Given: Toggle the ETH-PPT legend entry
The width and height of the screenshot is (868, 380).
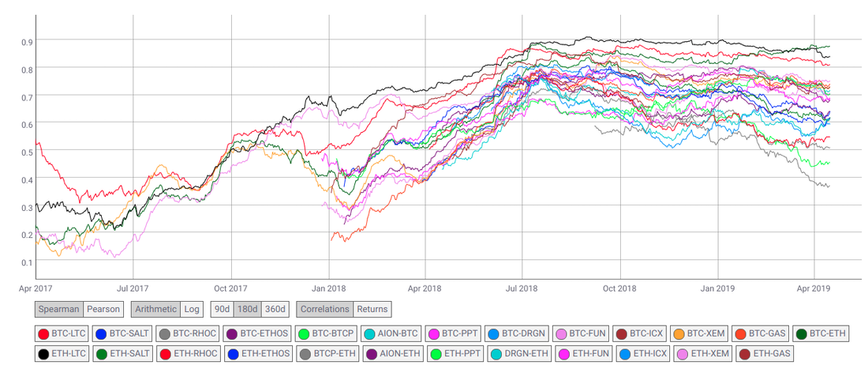Looking at the screenshot, I should tap(454, 353).
